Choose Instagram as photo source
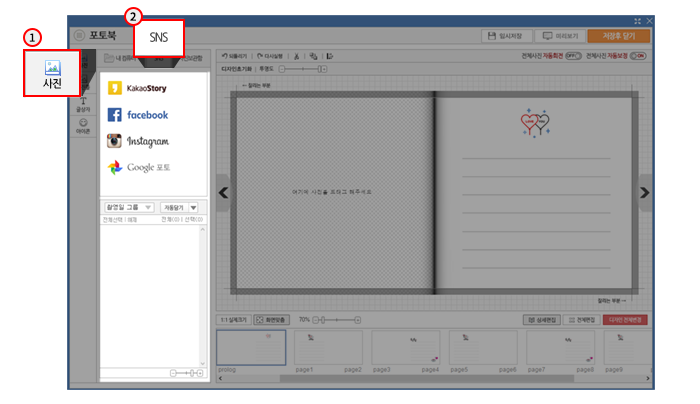This screenshot has height=404, width=700. [138, 141]
